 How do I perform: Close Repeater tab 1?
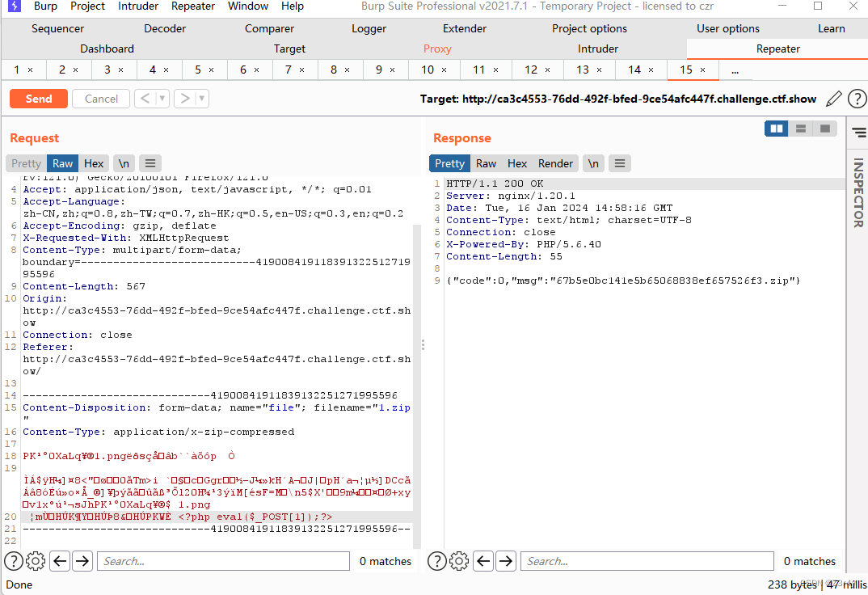[31, 70]
